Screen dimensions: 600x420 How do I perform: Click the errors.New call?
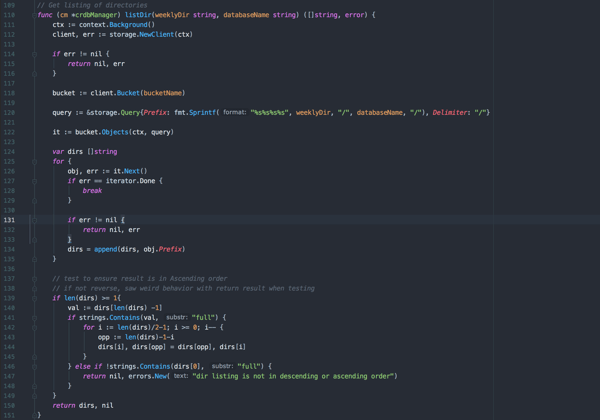point(147,376)
